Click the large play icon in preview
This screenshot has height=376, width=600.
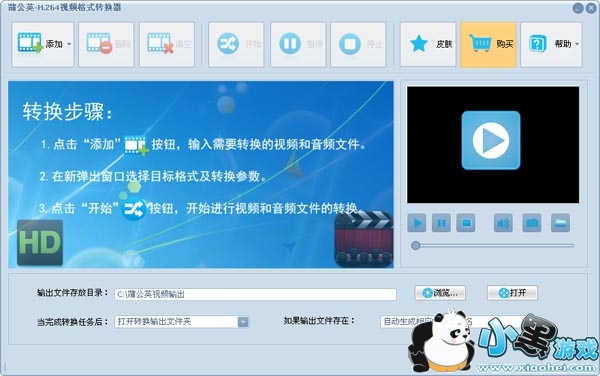click(x=491, y=140)
